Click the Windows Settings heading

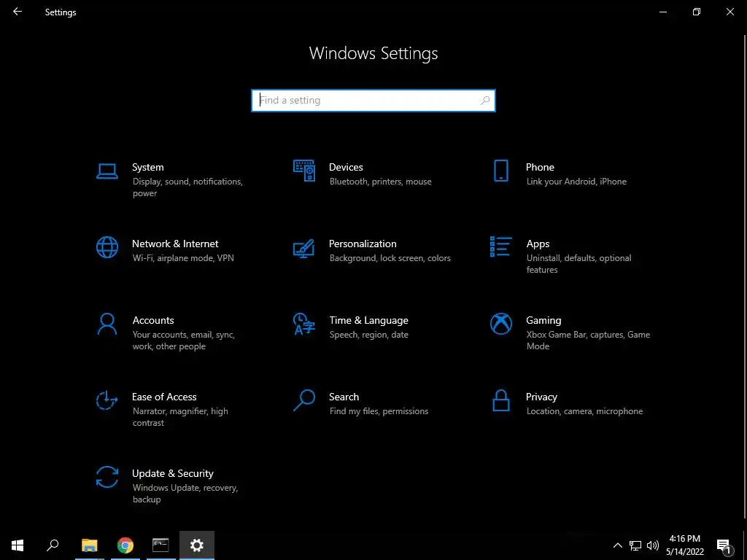click(x=373, y=53)
